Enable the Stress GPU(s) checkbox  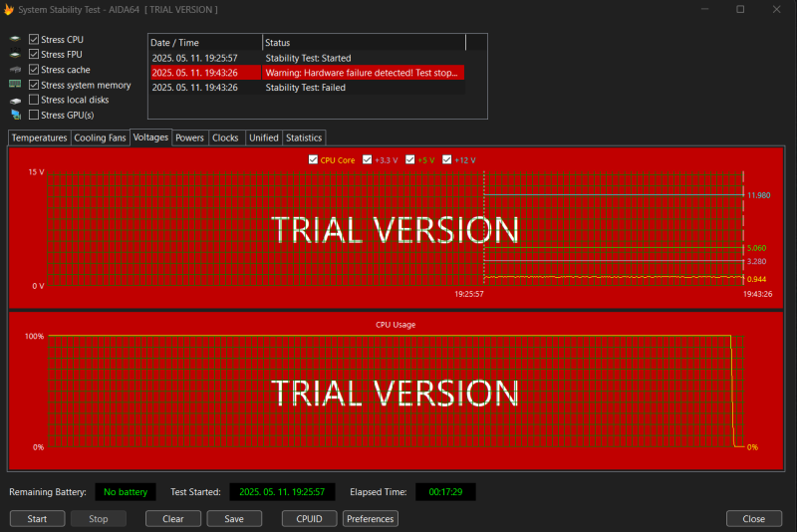(x=34, y=115)
